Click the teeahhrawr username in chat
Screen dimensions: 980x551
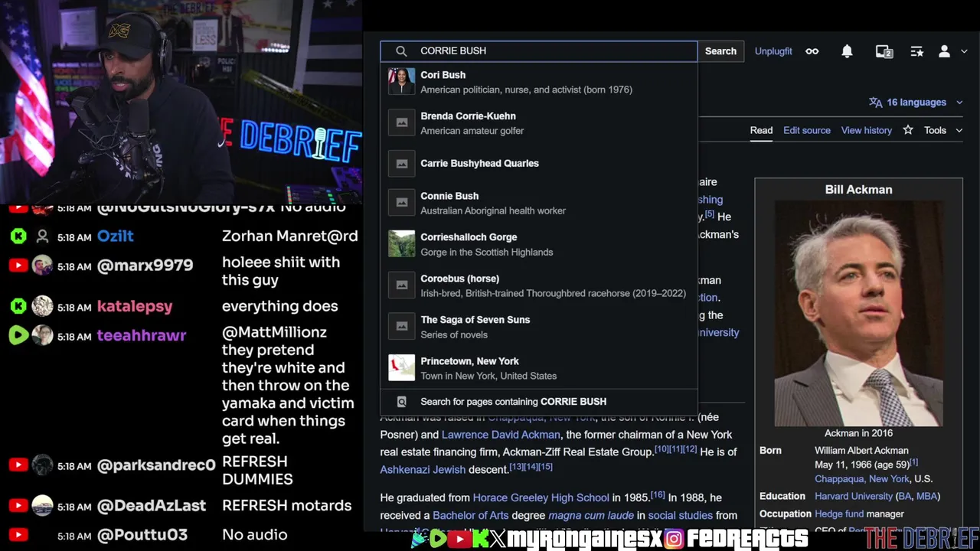tap(142, 335)
